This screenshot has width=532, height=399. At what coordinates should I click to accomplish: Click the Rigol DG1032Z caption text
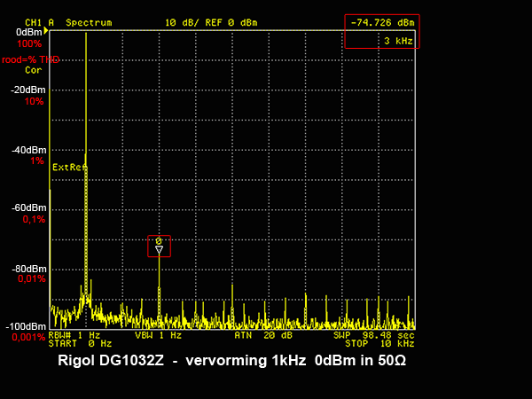coord(231,360)
